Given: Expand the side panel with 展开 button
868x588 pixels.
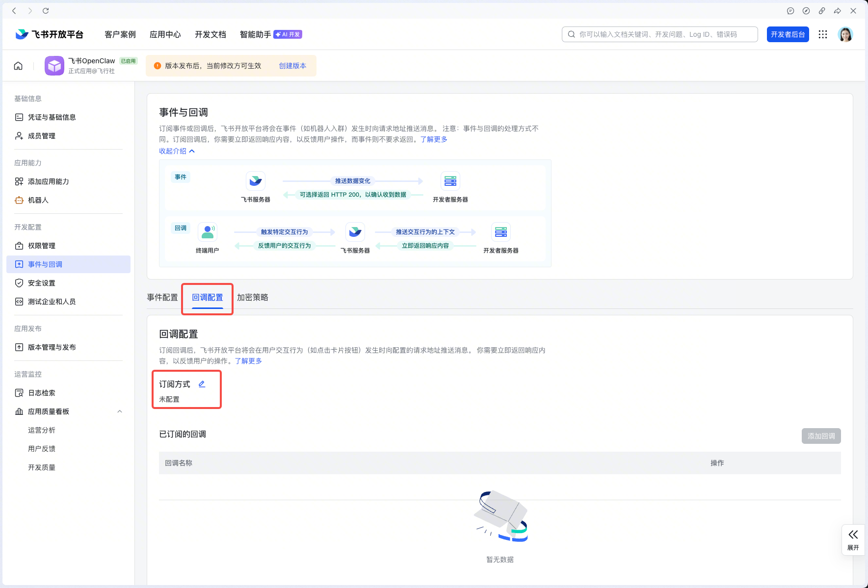Looking at the screenshot, I should [853, 540].
